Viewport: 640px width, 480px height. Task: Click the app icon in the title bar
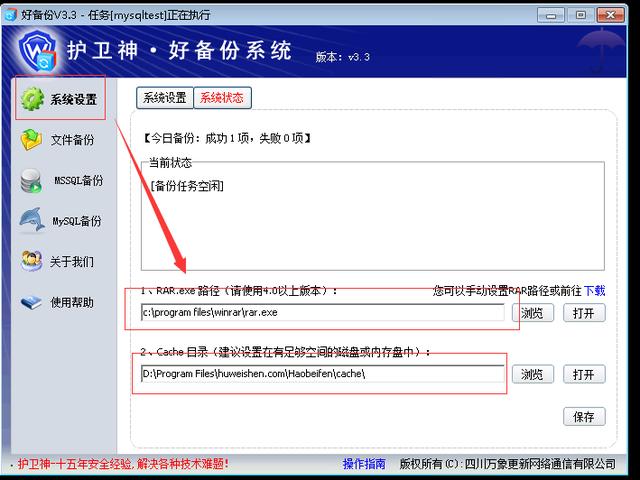click(x=10, y=15)
